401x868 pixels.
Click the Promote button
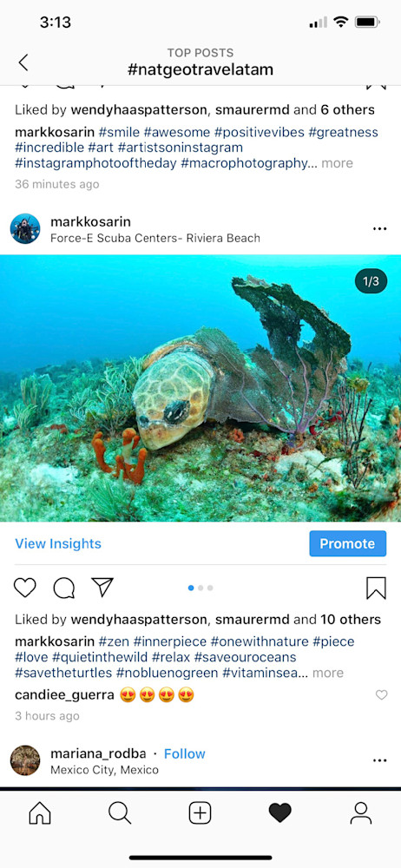coord(347,543)
